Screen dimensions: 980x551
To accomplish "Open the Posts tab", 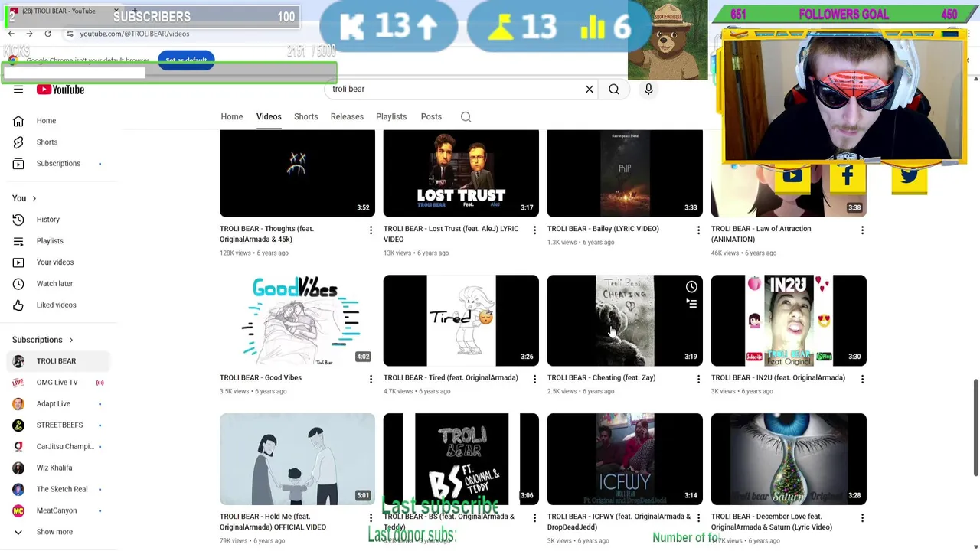I will 431,117.
